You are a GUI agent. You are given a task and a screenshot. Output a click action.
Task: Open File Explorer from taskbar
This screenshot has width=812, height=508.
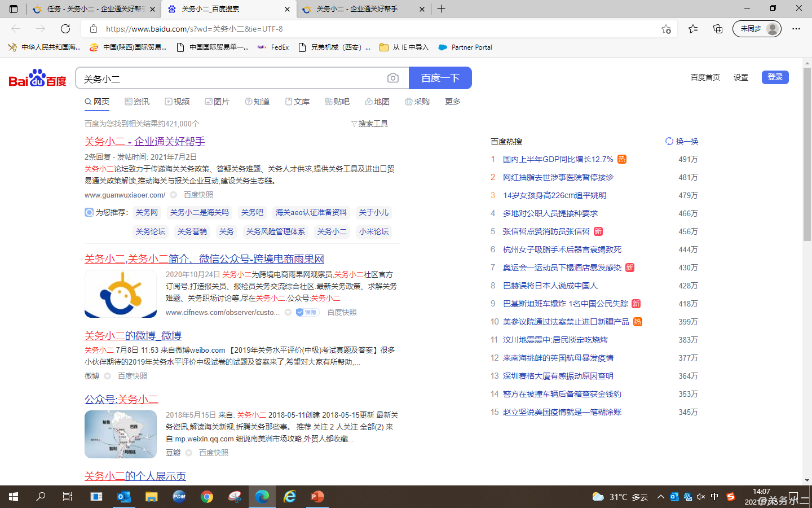coord(151,497)
